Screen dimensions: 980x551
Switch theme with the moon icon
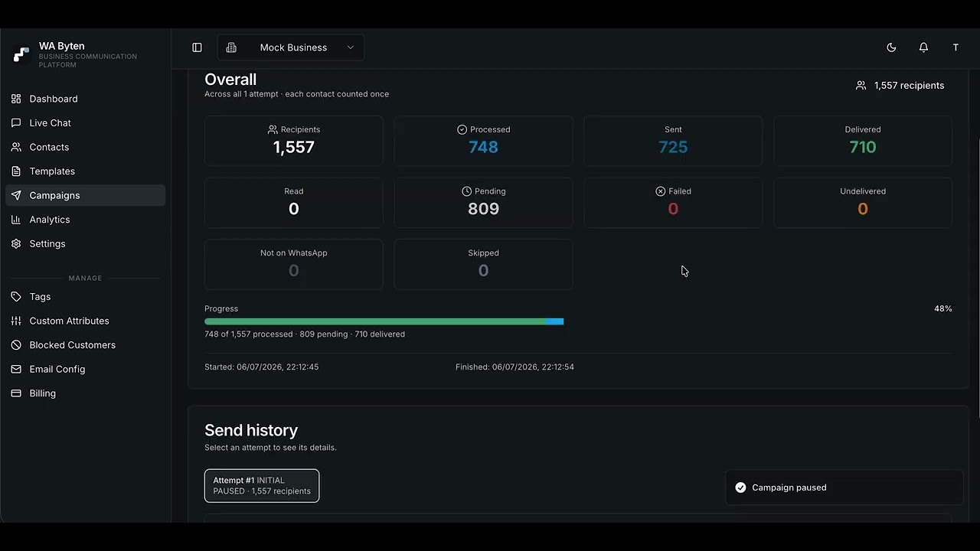click(891, 47)
